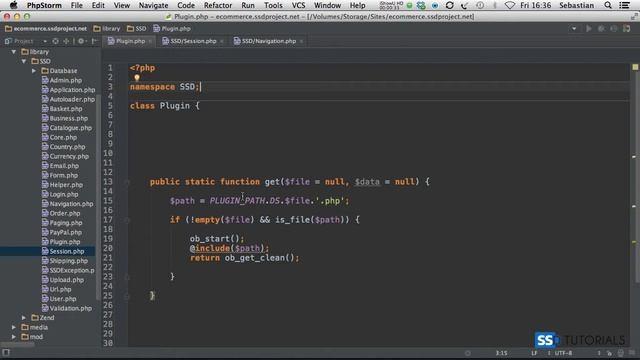Expand the mod folder
640x360 pixels.
(14, 337)
